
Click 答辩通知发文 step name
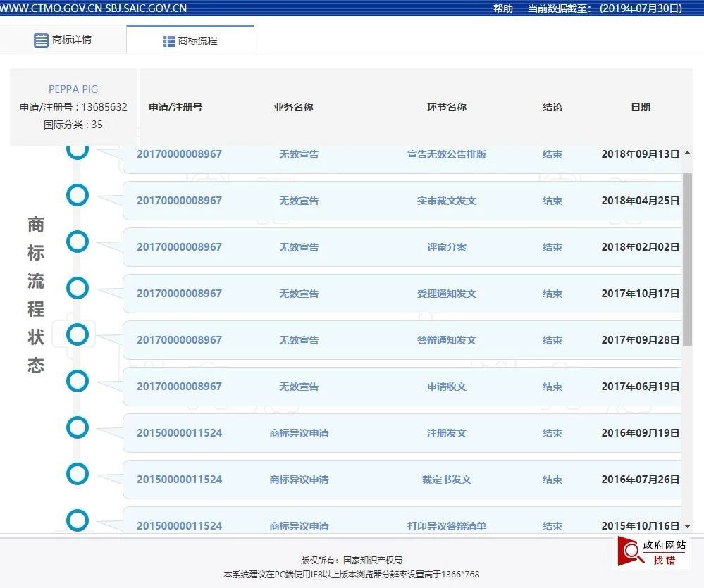point(446,340)
